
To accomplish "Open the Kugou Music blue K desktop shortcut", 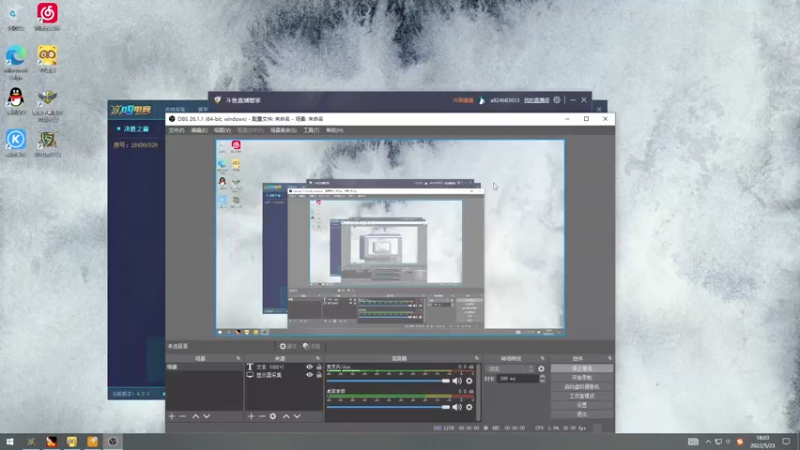I will [16, 143].
